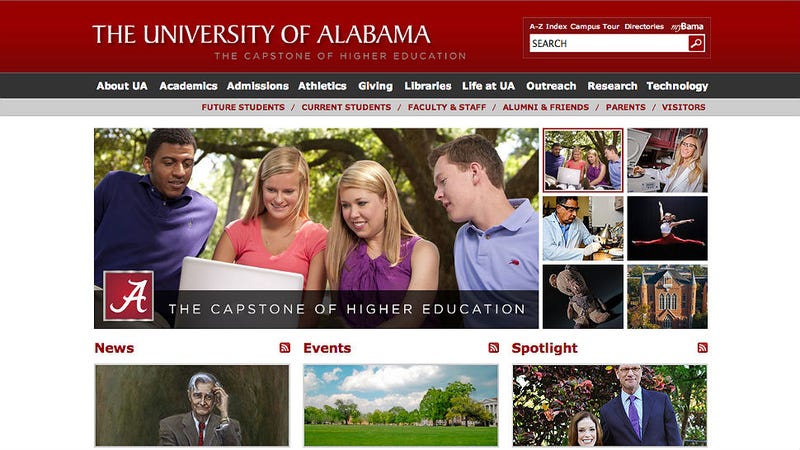This screenshot has width=800, height=450.
Task: Open the Spotlight RSS feed icon
Action: tap(703, 348)
